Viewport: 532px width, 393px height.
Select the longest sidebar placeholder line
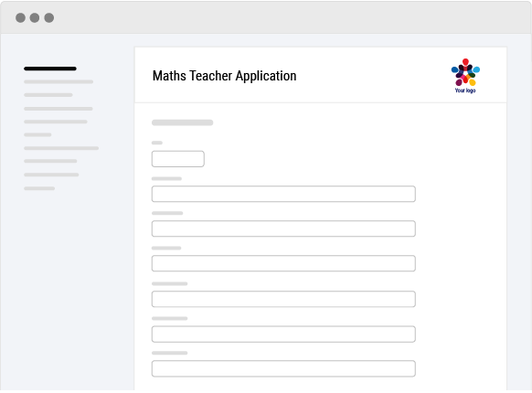coord(61,148)
